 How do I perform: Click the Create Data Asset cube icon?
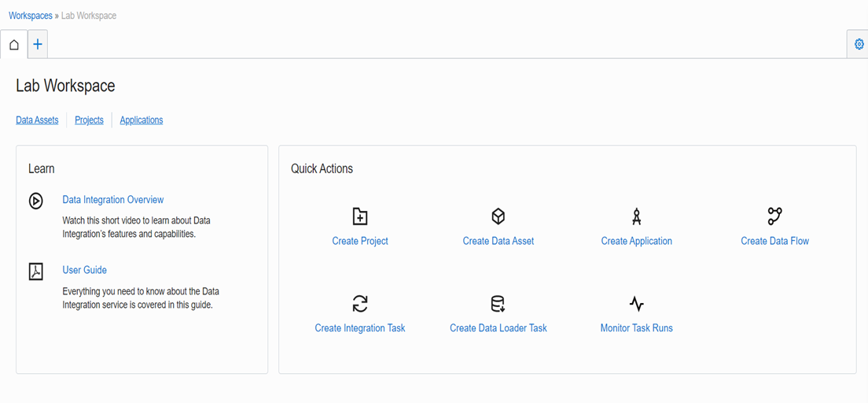pyautogui.click(x=498, y=216)
